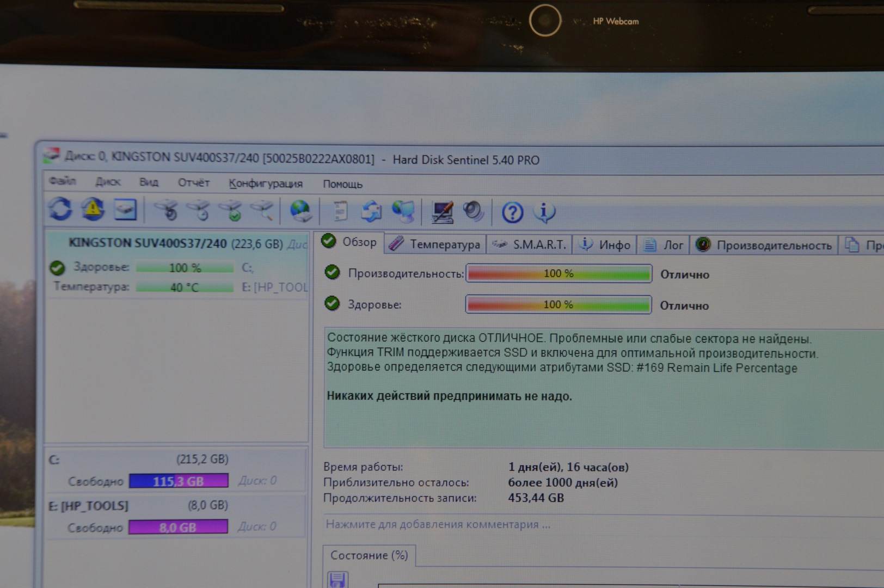Open the report document icon in toolbar
The height and width of the screenshot is (588, 884).
pyautogui.click(x=340, y=211)
